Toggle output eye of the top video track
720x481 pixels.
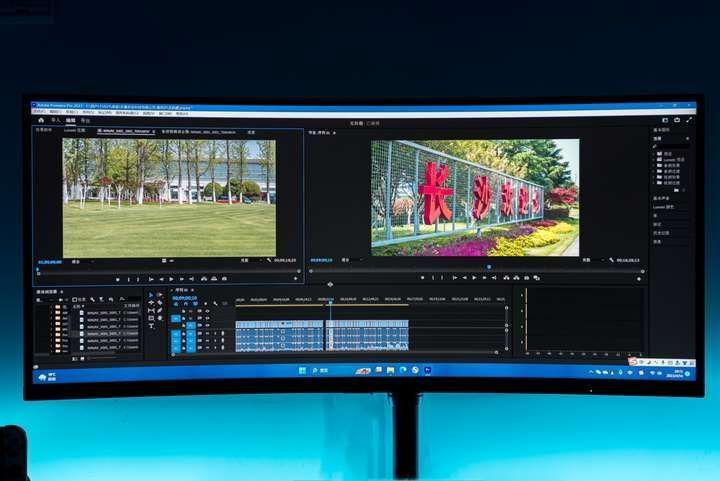tap(207, 311)
